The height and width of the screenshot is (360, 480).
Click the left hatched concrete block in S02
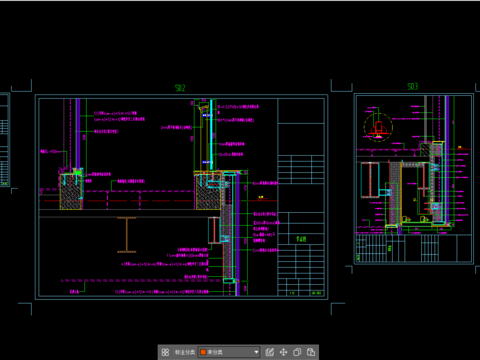pos(71,192)
